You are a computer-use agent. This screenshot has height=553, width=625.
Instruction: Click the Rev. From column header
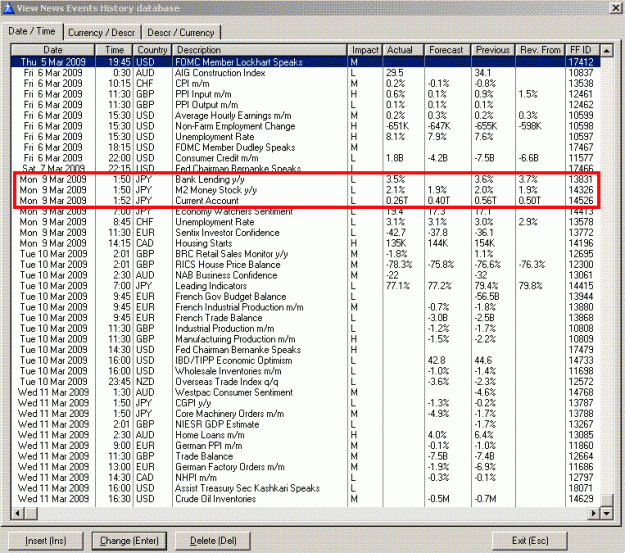tap(540, 50)
